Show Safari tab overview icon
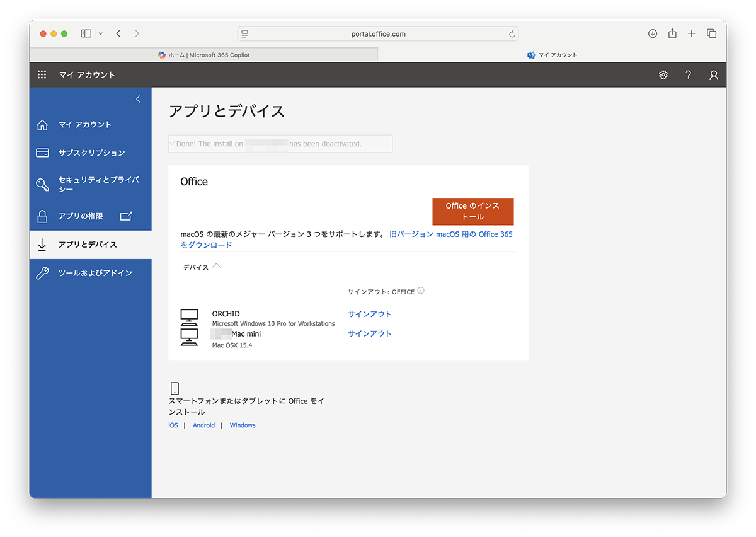Screen dimensions: 756x537 [x=711, y=33]
